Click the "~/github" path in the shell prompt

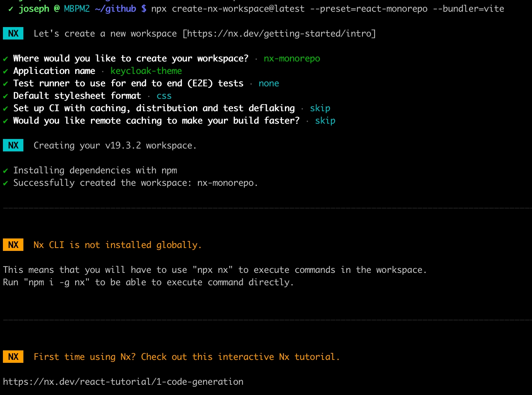(115, 9)
